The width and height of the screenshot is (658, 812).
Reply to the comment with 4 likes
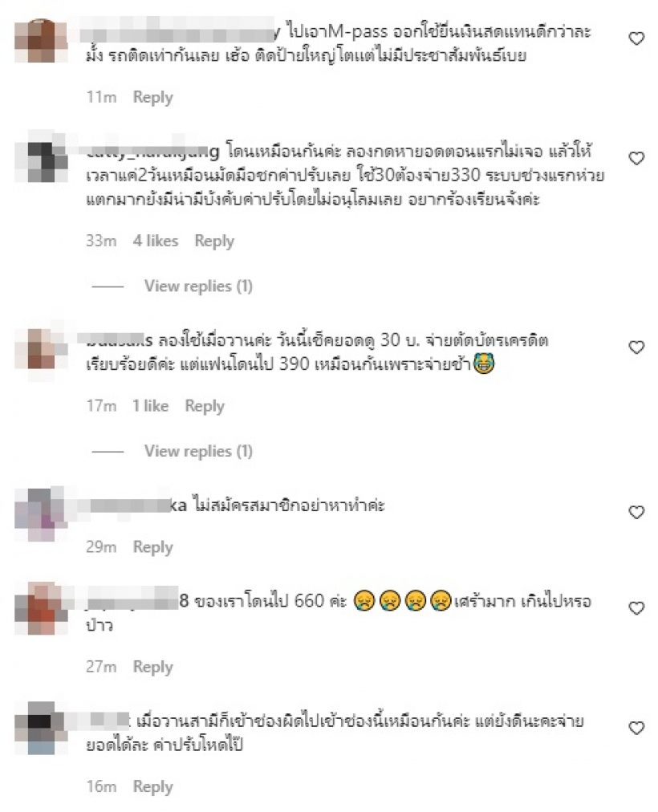click(x=214, y=242)
